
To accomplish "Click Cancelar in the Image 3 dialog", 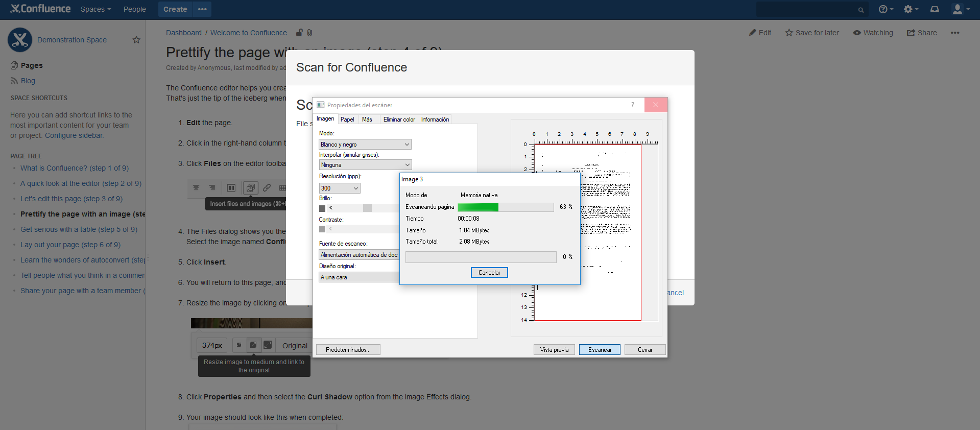I will tap(489, 273).
